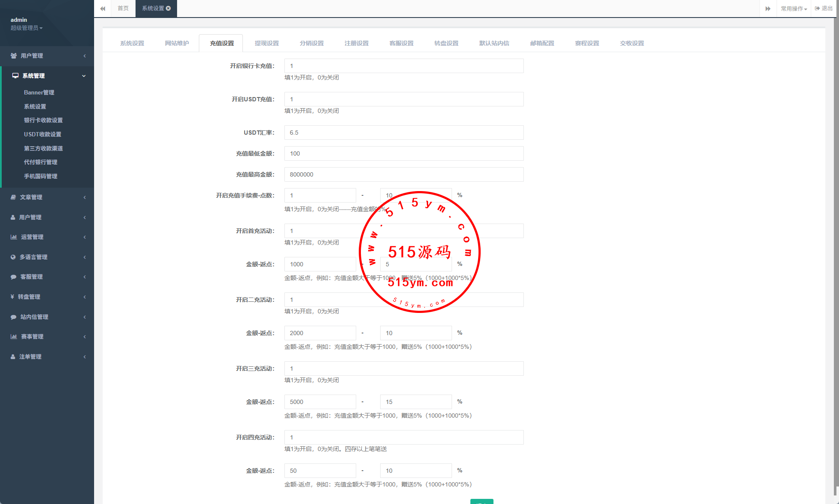This screenshot has width=839, height=504.
Task: Open 手机国码管理 in the sidebar
Action: coord(41,176)
